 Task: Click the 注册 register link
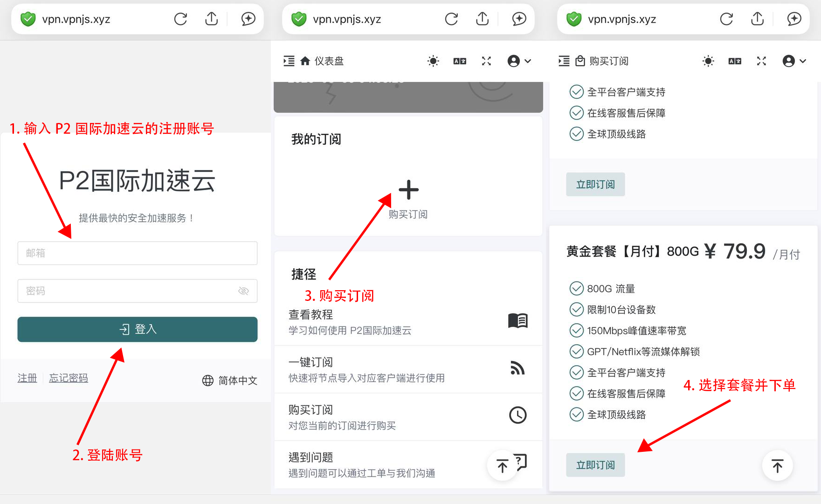click(x=27, y=378)
